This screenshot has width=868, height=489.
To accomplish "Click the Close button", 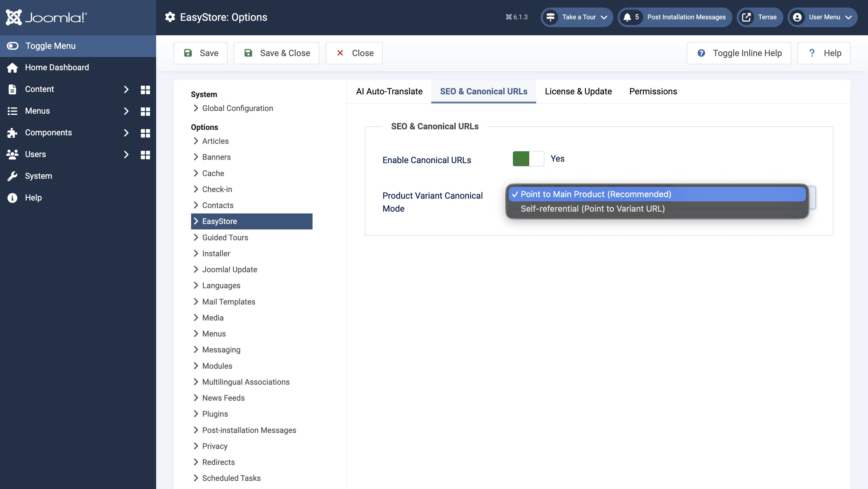I will click(x=354, y=53).
